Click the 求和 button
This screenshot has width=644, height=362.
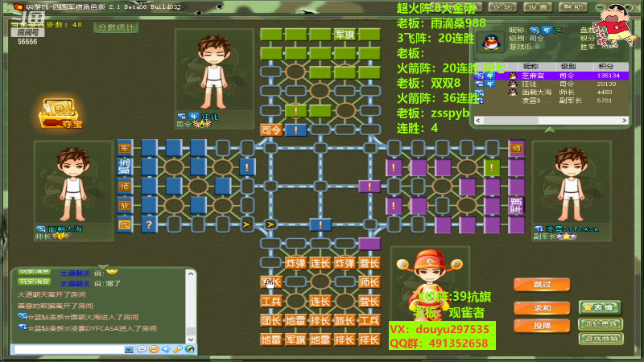(542, 308)
